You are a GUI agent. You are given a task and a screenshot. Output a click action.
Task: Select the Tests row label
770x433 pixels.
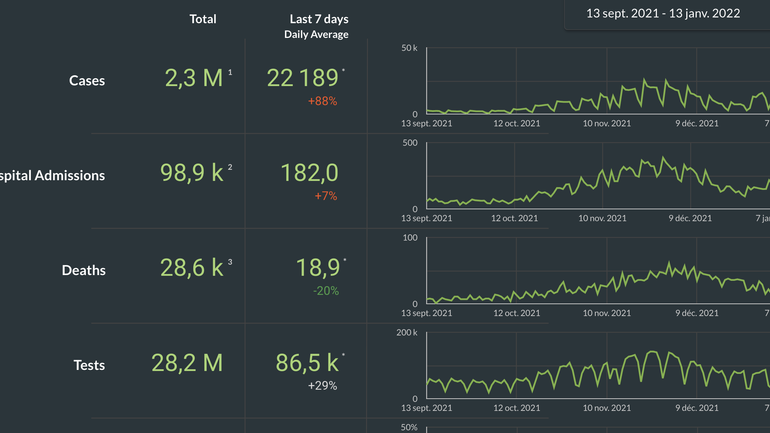[x=88, y=365]
